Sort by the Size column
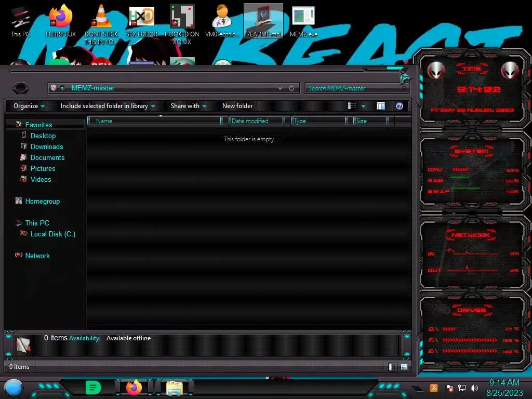Viewport: 532px width, 399px height. pos(370,121)
